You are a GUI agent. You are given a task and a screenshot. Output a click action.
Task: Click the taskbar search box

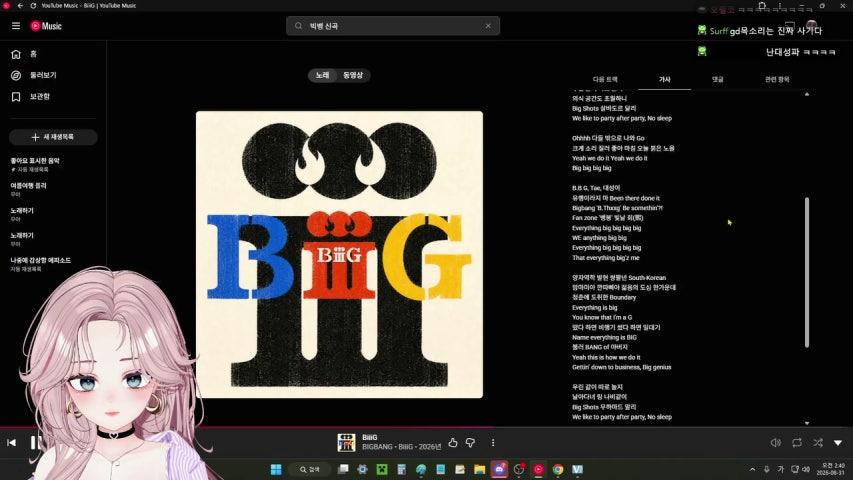click(310, 469)
